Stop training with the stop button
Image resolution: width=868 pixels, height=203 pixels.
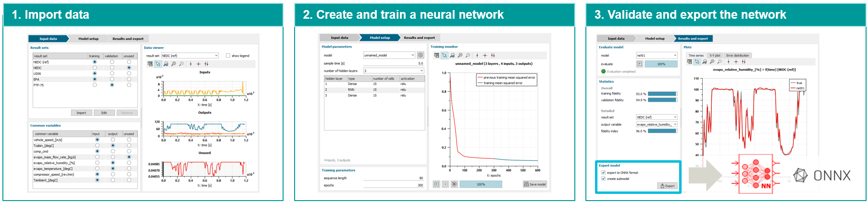coord(445,184)
